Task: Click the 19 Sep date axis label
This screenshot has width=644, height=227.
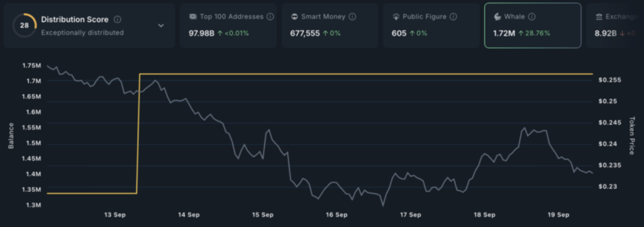Action: coord(558,214)
